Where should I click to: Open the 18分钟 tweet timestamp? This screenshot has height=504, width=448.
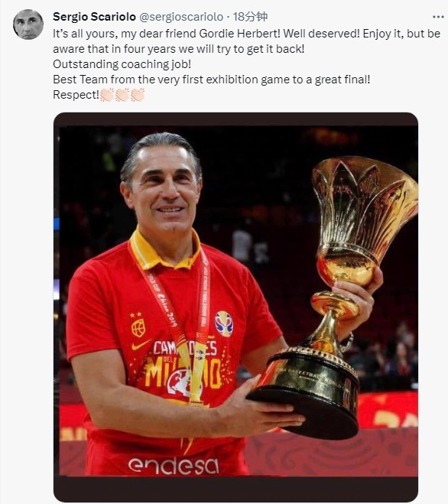click(x=250, y=17)
